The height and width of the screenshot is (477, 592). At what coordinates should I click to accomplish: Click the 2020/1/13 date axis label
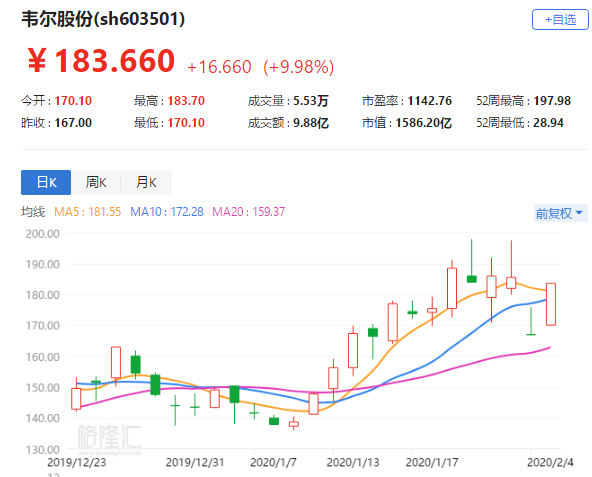(353, 462)
